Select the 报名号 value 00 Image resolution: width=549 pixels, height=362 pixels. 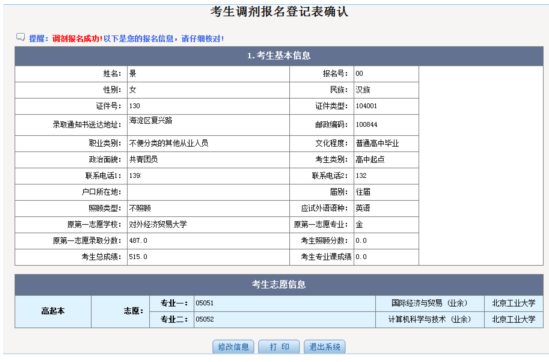[x=359, y=74]
